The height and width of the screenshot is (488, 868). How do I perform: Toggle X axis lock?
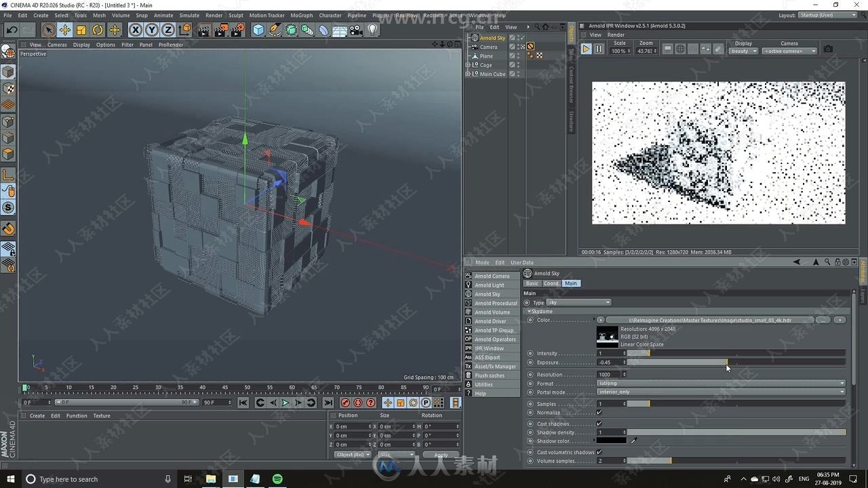pyautogui.click(x=136, y=30)
